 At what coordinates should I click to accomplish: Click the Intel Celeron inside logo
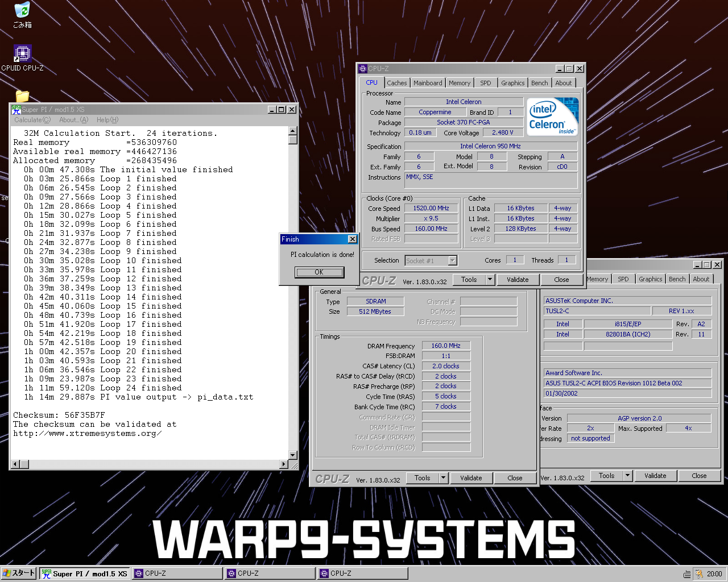click(553, 117)
